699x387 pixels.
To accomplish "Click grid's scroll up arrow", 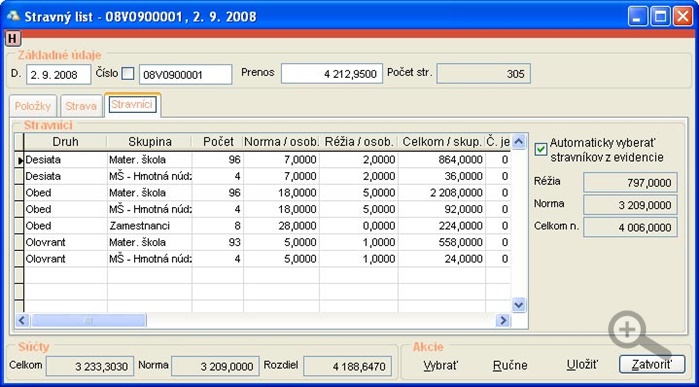I will (518, 142).
